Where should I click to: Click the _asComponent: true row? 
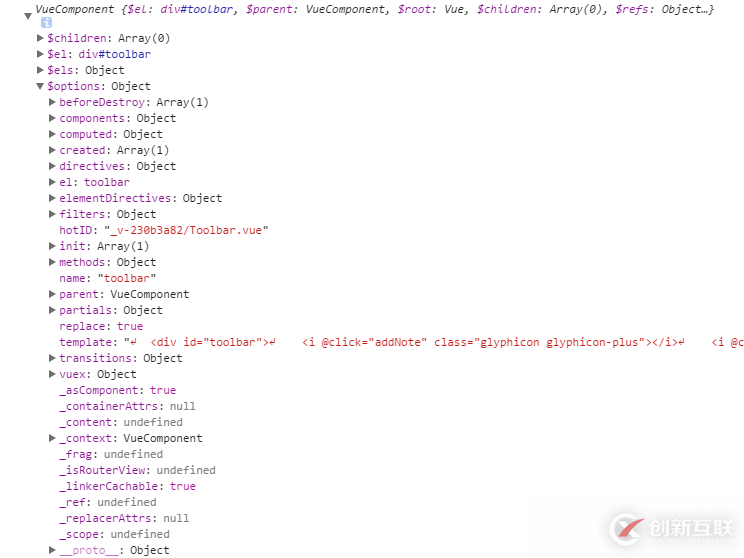tap(118, 390)
